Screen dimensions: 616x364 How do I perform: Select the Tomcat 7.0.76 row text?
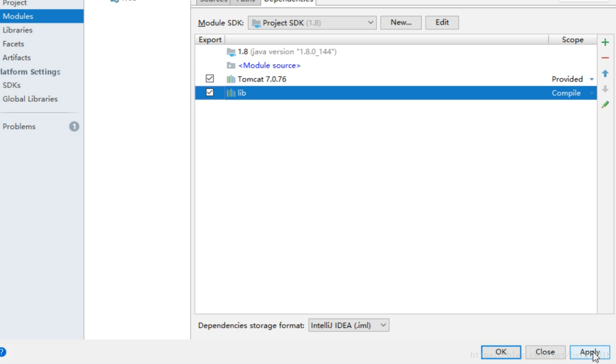(x=262, y=79)
